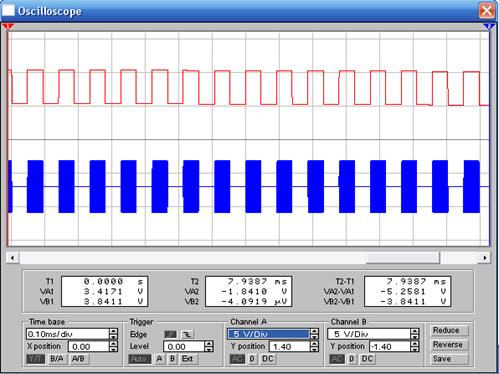Click the Reduce button

[x=446, y=330]
